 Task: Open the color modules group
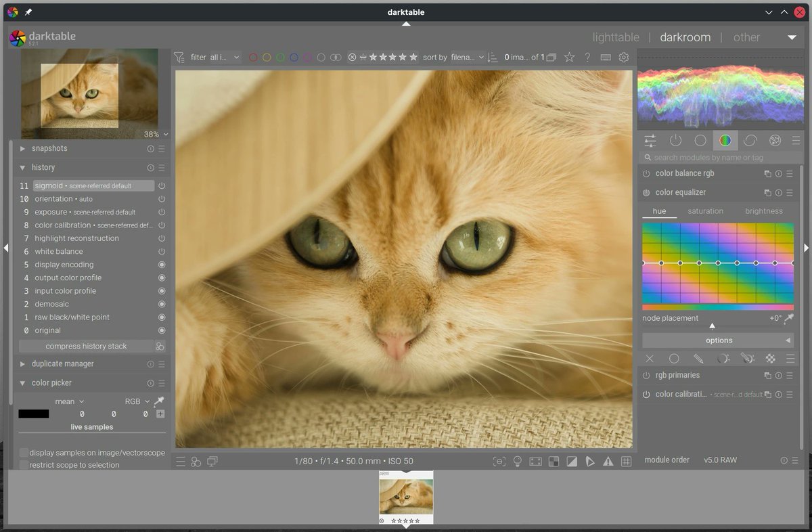[x=725, y=140]
